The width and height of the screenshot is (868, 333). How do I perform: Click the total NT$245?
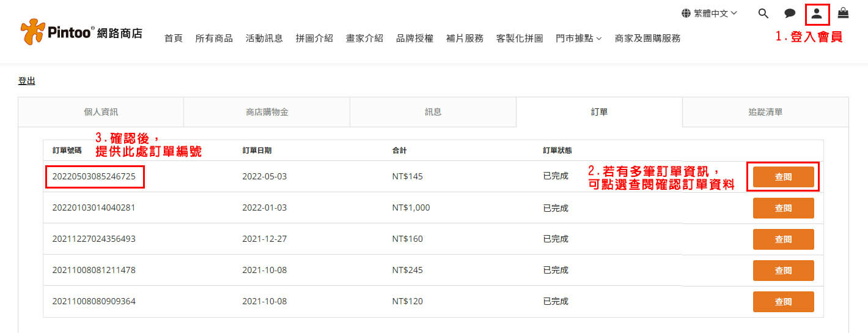tap(408, 270)
